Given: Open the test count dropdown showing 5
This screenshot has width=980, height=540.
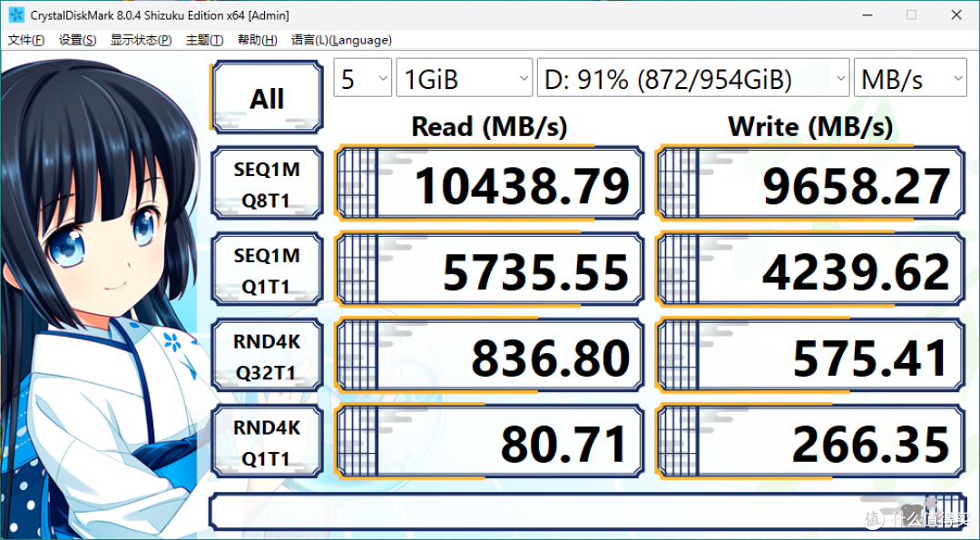Looking at the screenshot, I should click(362, 78).
